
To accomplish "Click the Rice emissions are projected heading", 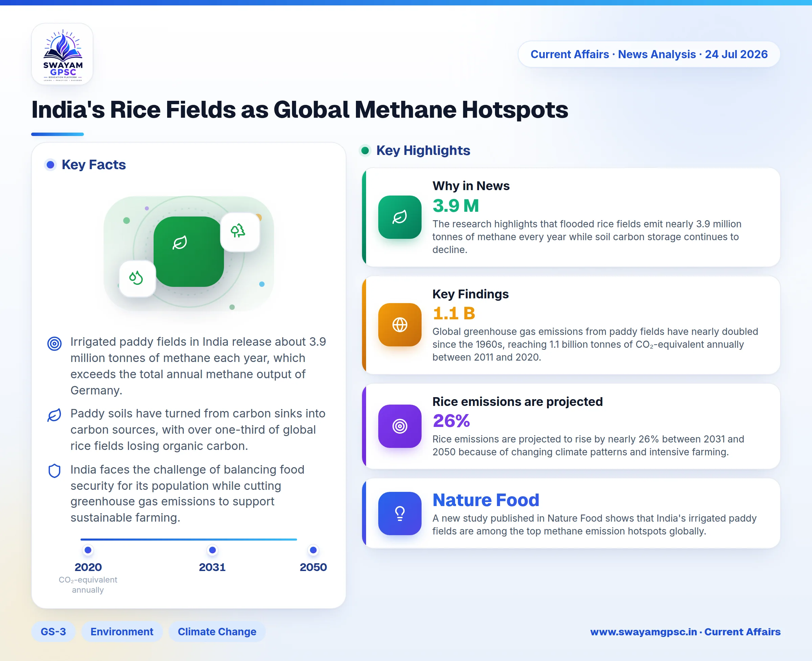I will [518, 402].
